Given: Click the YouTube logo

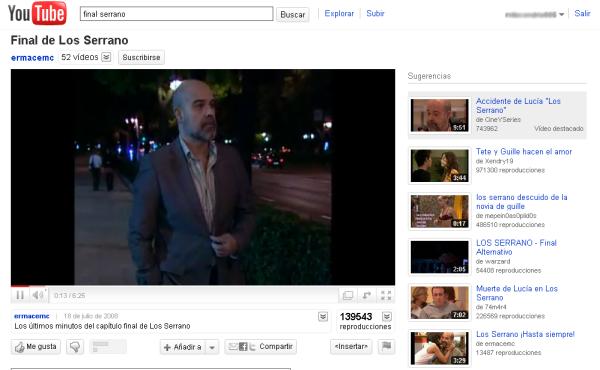Looking at the screenshot, I should coord(37,13).
